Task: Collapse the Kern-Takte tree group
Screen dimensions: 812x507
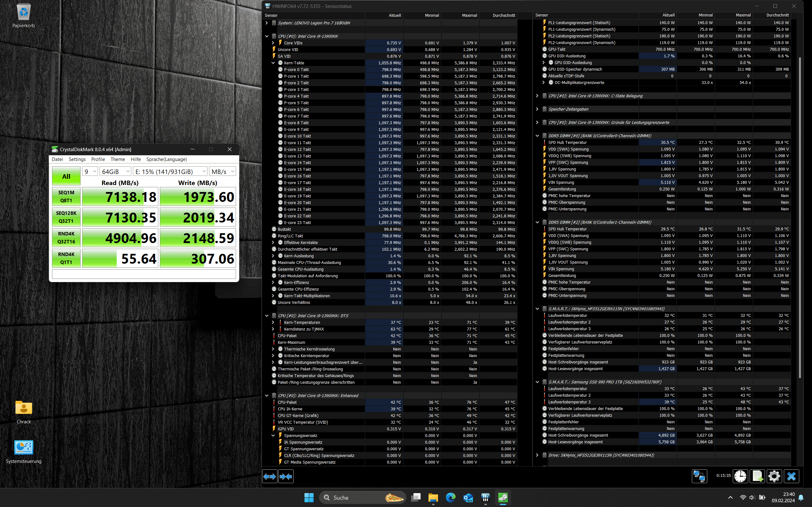Action: (273, 63)
